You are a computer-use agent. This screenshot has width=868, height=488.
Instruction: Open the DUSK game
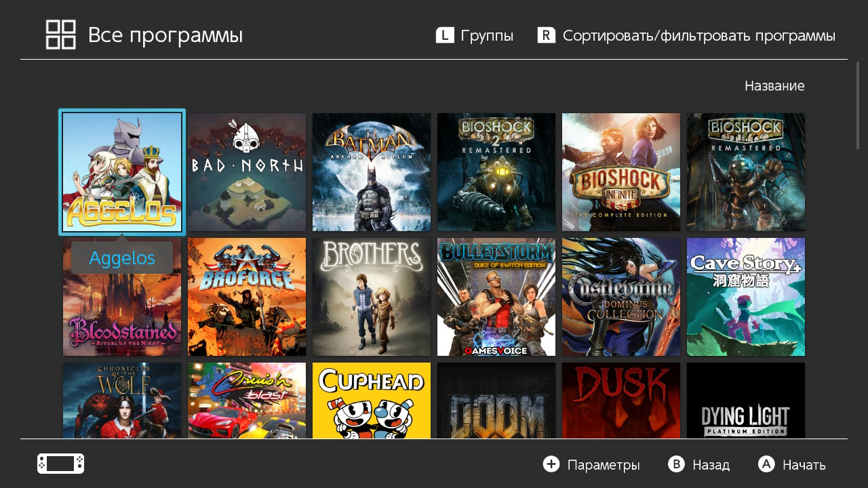621,401
